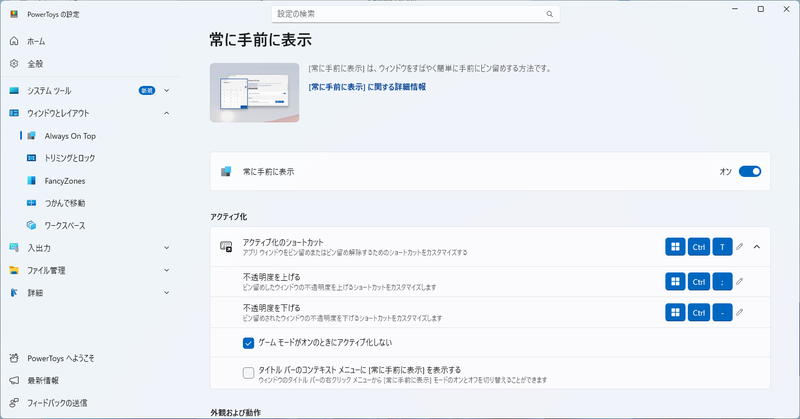Click the 詳細 section icon
Screen dimensions: 800x419
[x=14, y=292]
